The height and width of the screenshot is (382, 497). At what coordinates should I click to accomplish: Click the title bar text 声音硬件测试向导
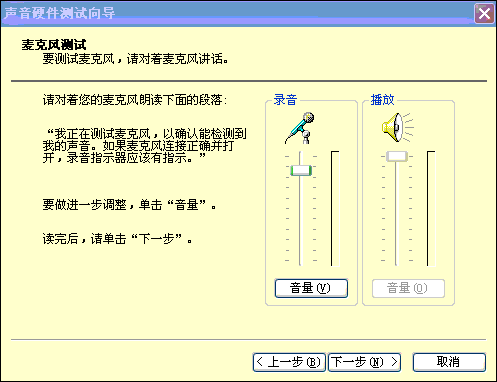tap(59, 13)
